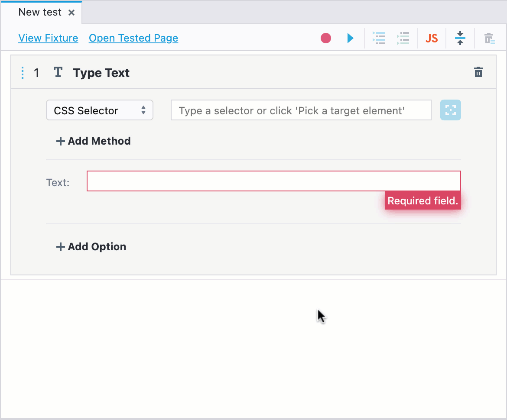Delete the Type Text step via trash icon

pos(478,72)
